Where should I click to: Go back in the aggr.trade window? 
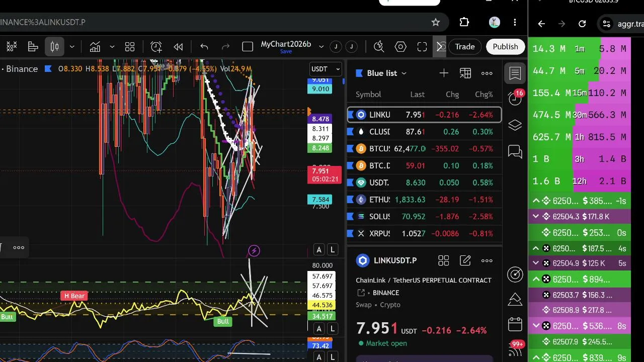coord(541,24)
